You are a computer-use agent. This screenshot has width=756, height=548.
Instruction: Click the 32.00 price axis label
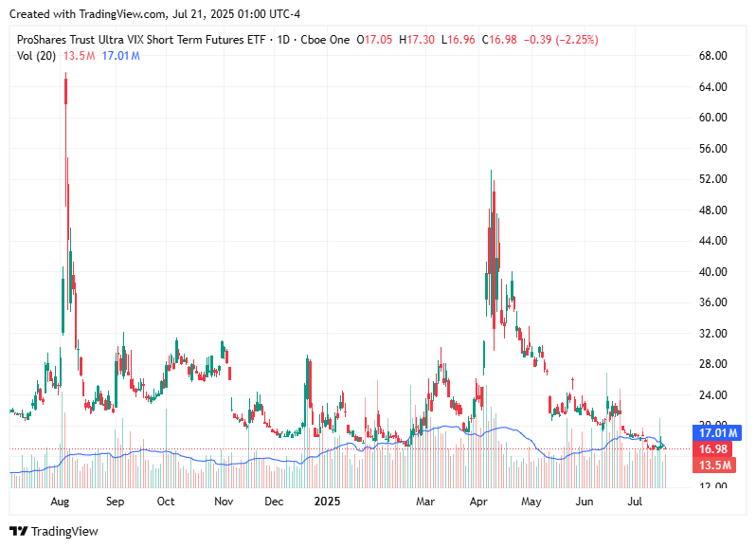(712, 334)
